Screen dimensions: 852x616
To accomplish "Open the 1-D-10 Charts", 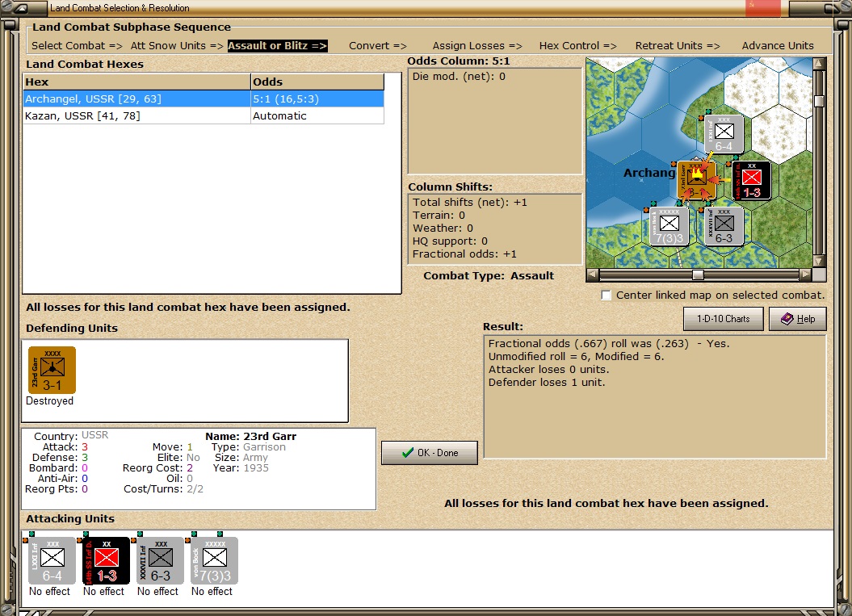I will click(x=724, y=319).
